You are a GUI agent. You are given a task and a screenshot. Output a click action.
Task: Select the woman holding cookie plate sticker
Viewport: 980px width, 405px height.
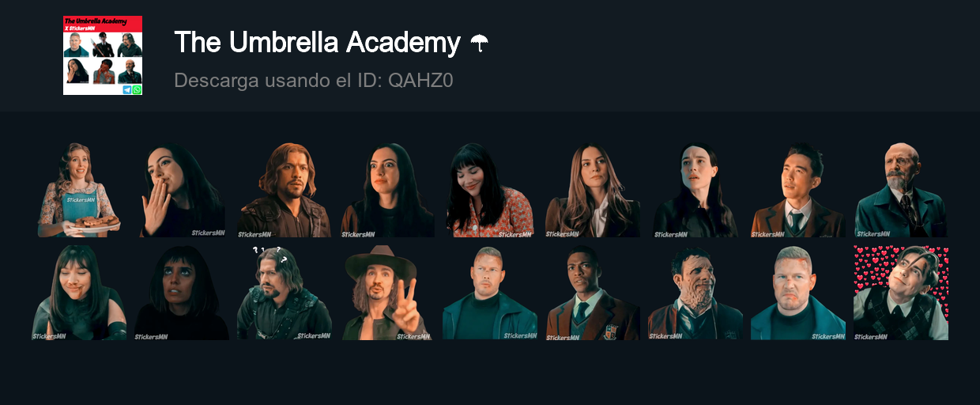point(79,190)
